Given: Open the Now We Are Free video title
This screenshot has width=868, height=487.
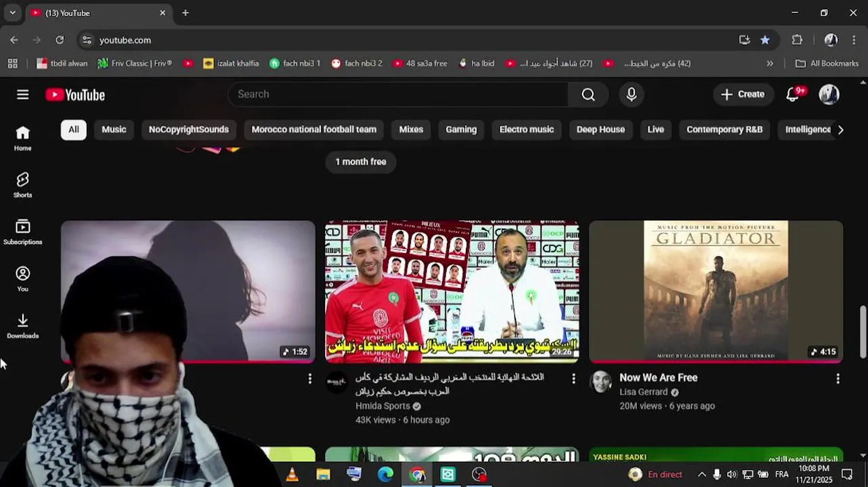Looking at the screenshot, I should pyautogui.click(x=658, y=377).
